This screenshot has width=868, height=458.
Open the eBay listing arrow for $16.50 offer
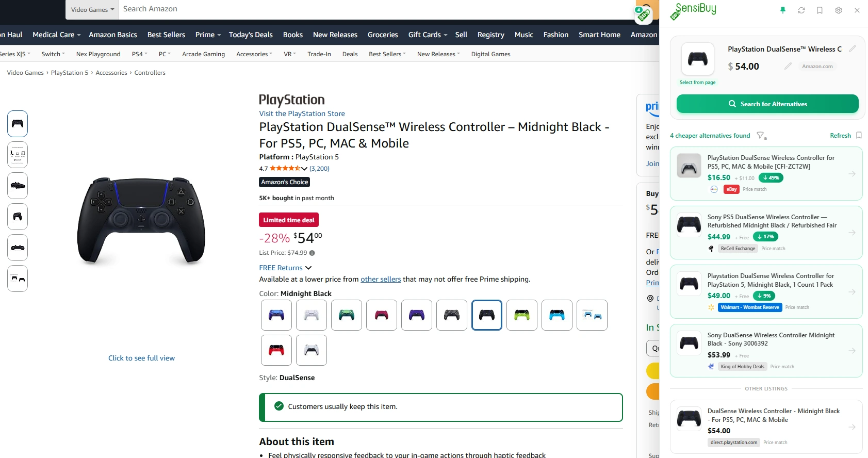coord(852,174)
